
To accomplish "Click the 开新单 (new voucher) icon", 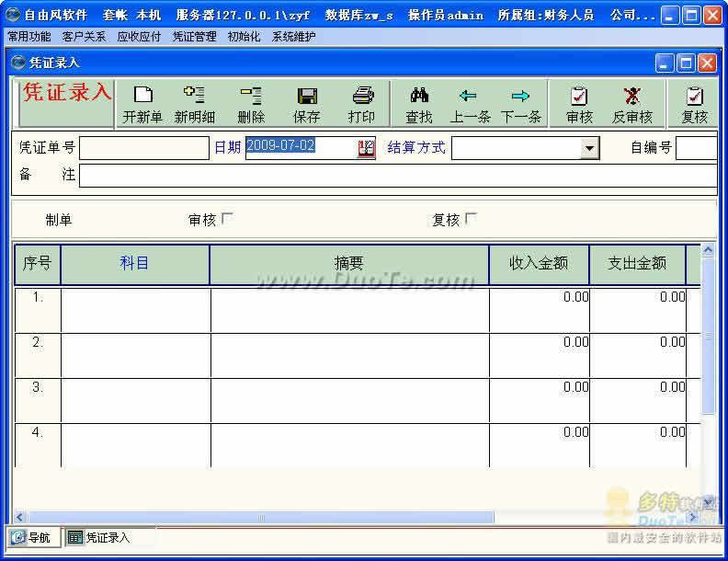I will pos(143,95).
